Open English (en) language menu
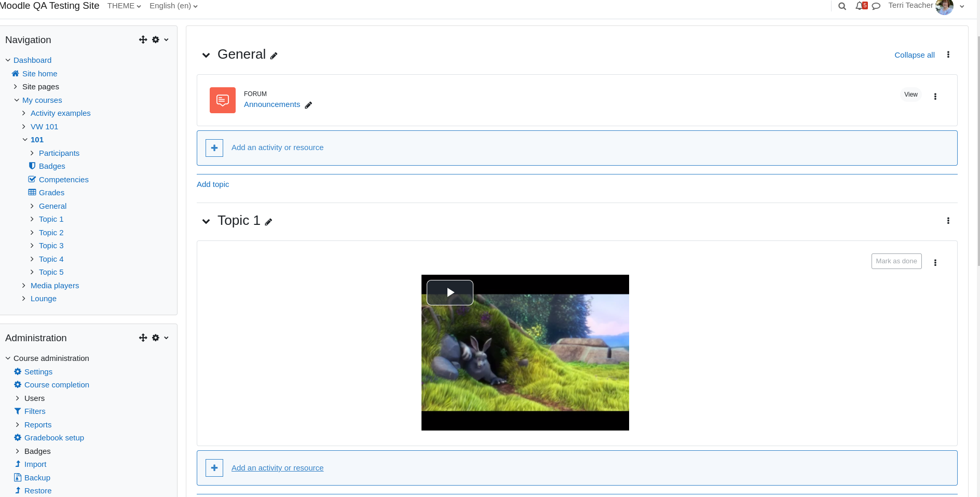The image size is (980, 497). 173,6
